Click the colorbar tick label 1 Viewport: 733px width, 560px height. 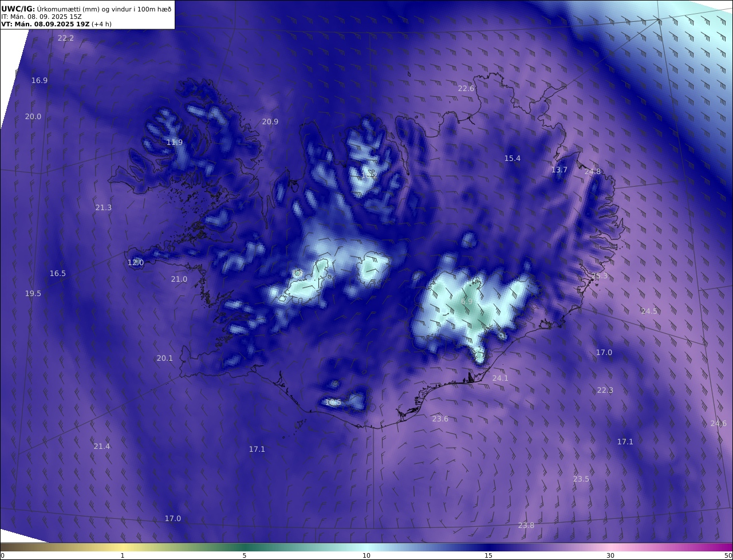point(123,556)
